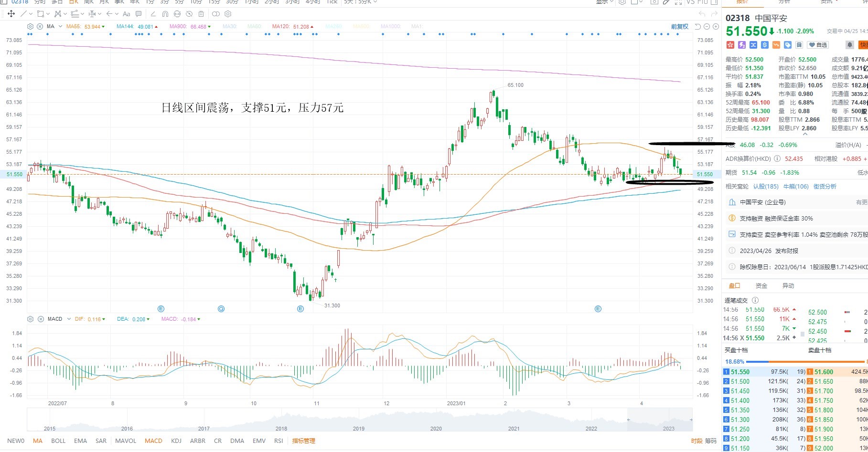Toggle MA55 line visibility
This screenshot has height=452, width=868.
(86, 27)
